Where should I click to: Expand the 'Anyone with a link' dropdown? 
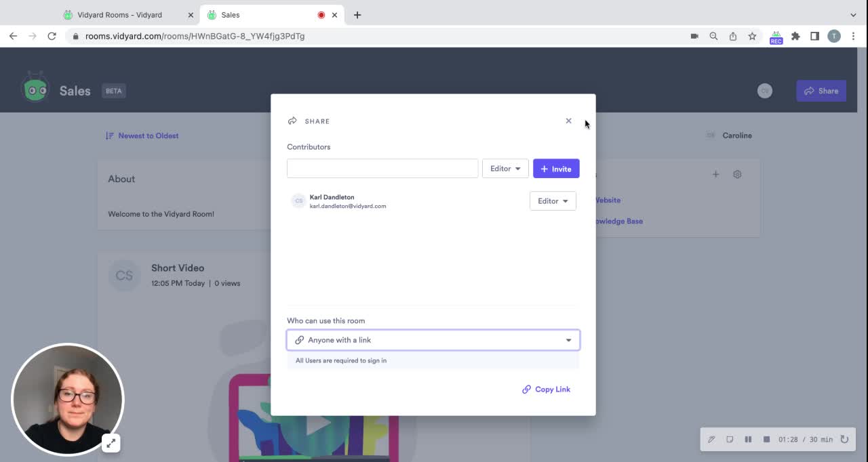[x=433, y=340]
